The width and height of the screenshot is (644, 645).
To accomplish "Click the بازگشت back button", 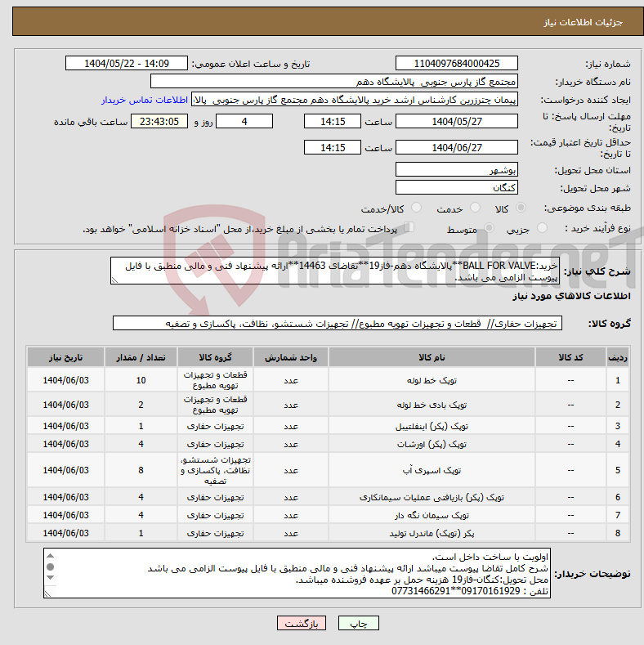I will (x=302, y=623).
